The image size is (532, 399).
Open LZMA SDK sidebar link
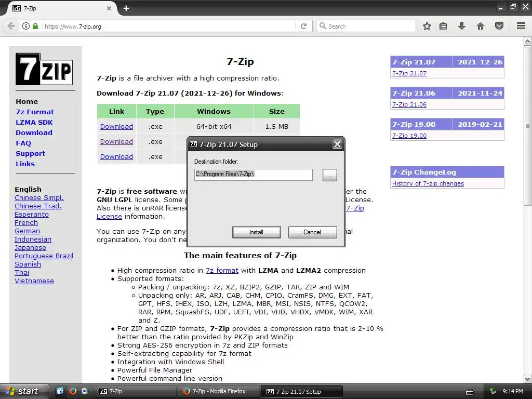coord(34,123)
